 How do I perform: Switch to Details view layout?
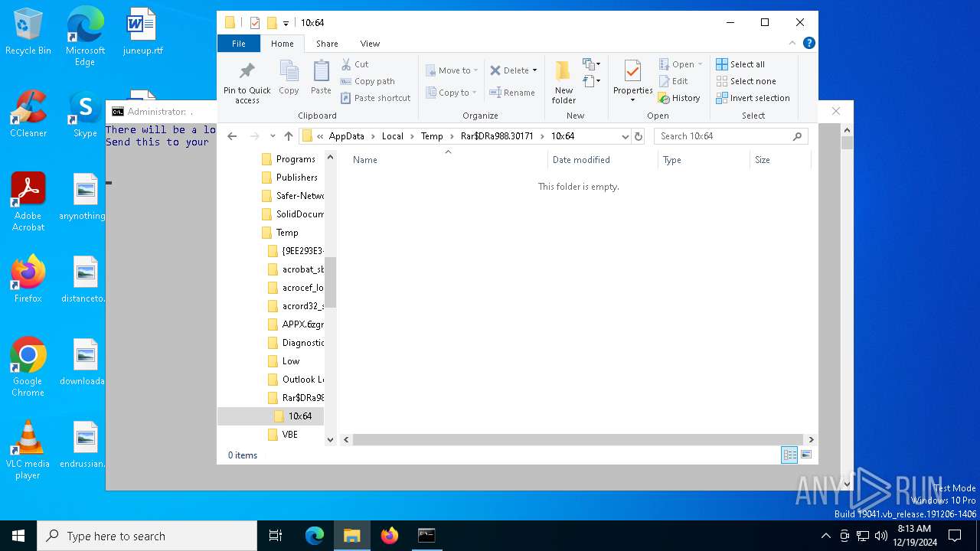point(789,455)
